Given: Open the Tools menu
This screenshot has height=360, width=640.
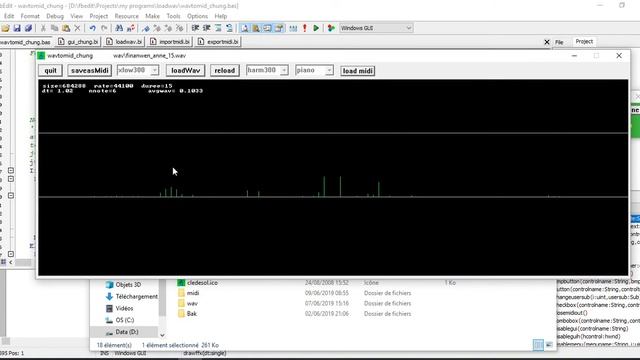Looking at the screenshot, I should coord(173,16).
